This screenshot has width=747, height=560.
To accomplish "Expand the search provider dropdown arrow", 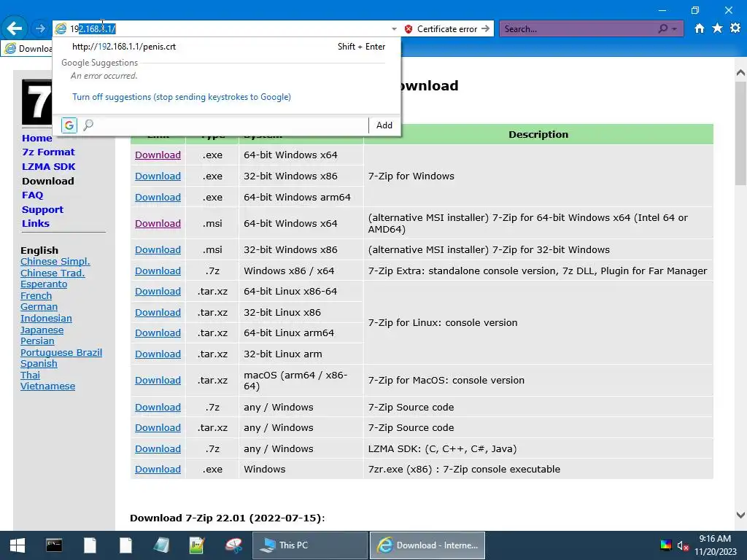I will [674, 29].
